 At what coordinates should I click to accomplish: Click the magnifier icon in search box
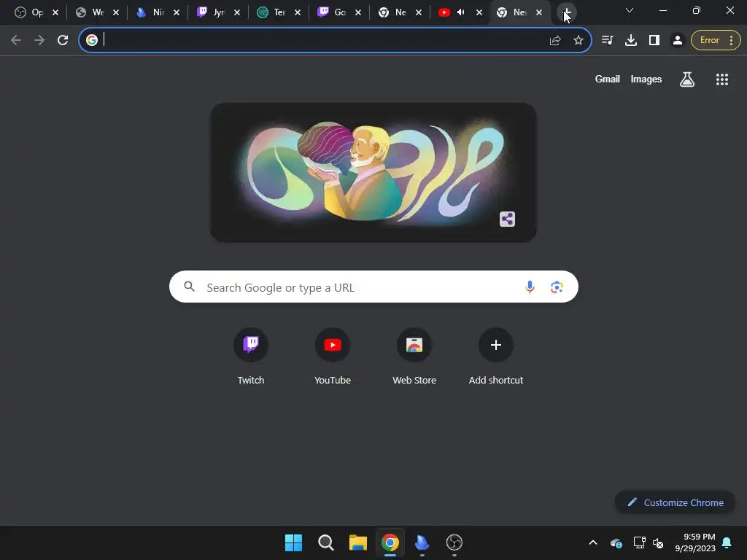coord(189,287)
